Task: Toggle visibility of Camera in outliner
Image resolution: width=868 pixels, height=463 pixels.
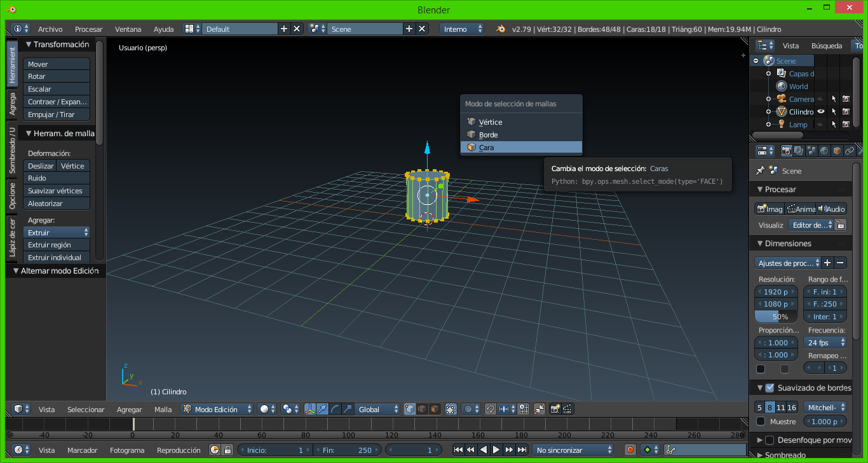Action: pos(821,99)
